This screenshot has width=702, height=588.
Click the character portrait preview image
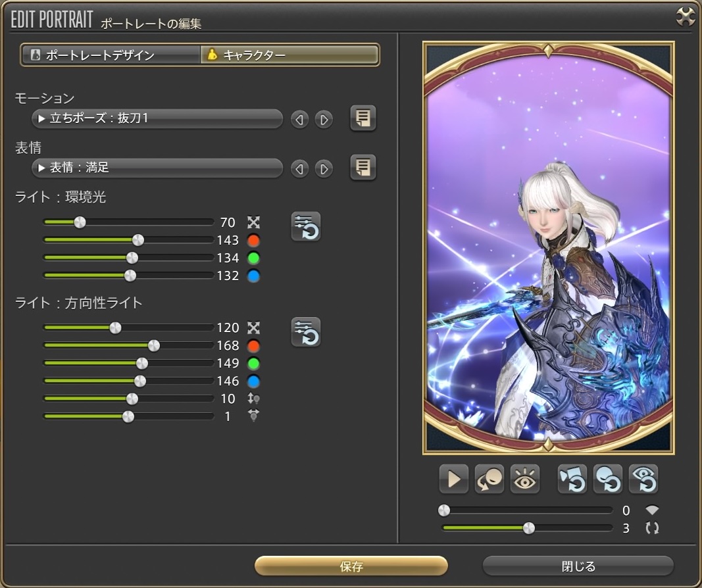[x=548, y=249]
